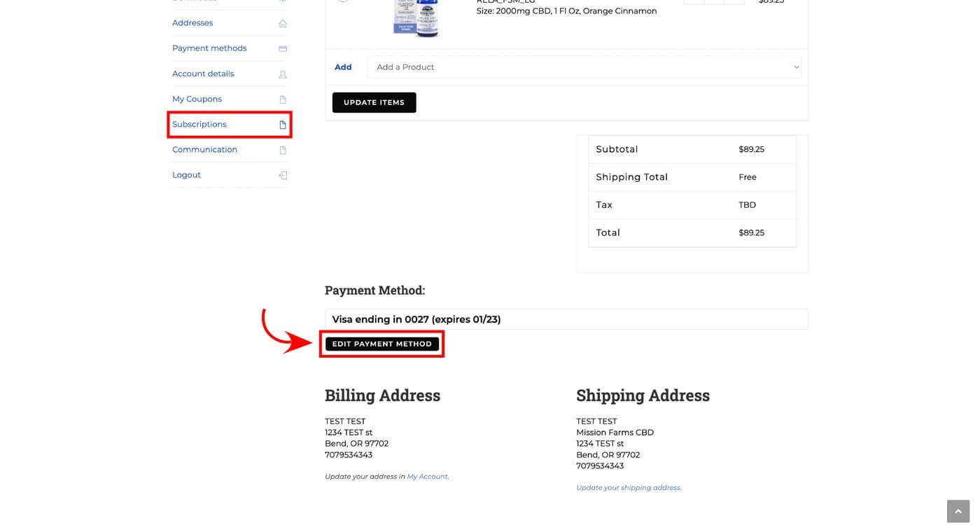Click the scroll-to-top arrow button

click(958, 511)
